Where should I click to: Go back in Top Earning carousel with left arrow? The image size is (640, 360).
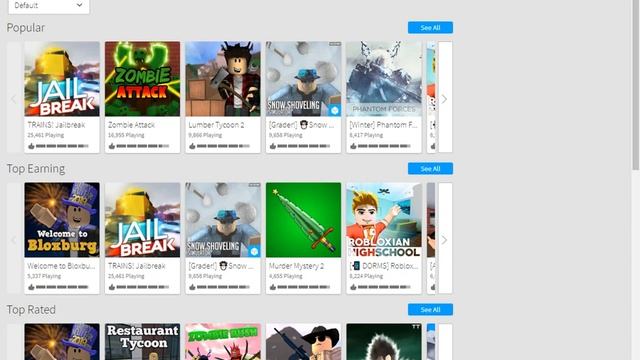(x=13, y=240)
